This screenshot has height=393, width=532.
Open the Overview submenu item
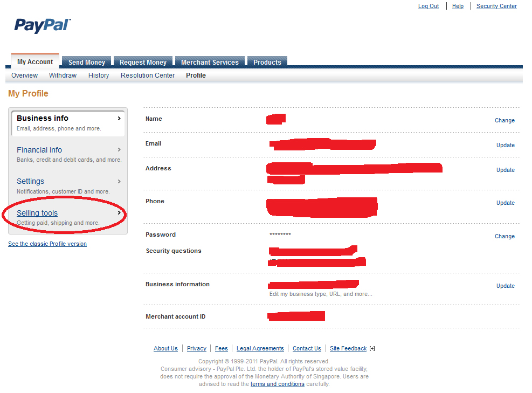[25, 75]
